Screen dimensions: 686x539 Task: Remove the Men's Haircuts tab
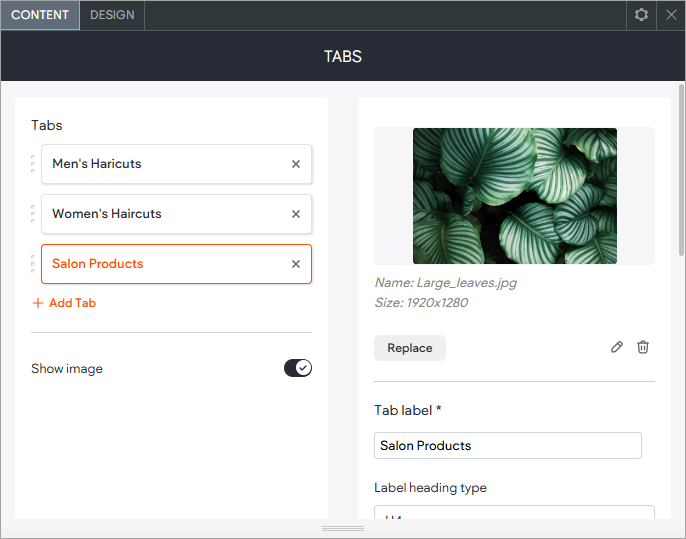296,164
